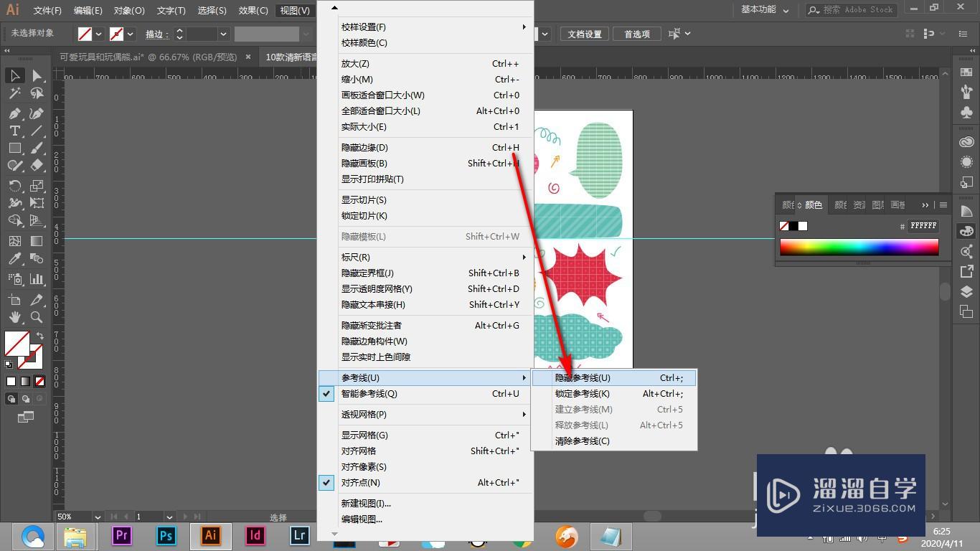Activate the Magic Wand tool
The image size is (980, 551).
[14, 93]
